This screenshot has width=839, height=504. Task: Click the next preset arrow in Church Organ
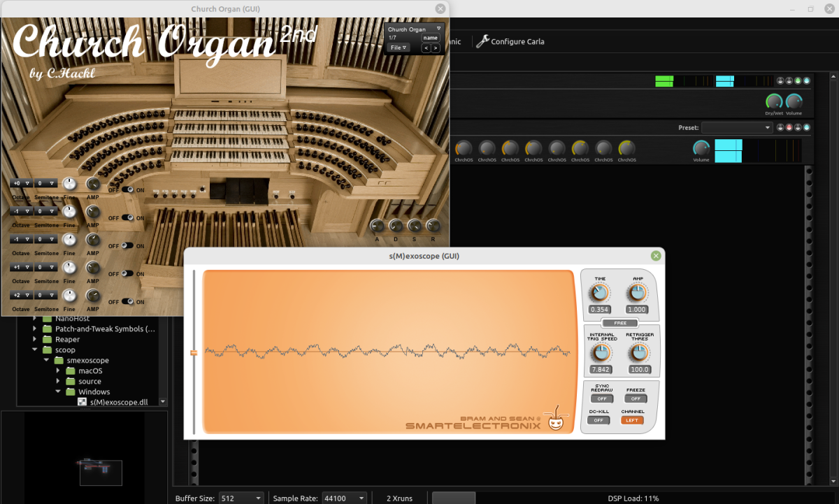436,48
